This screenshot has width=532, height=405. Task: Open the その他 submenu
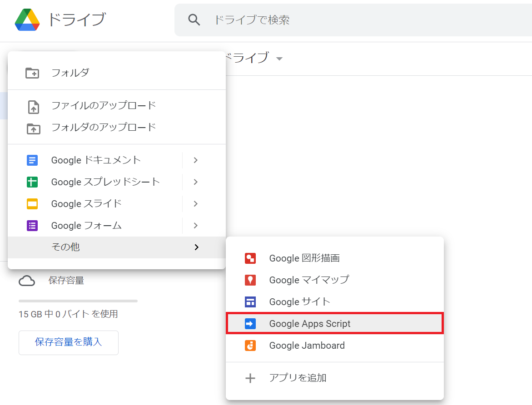(117, 247)
